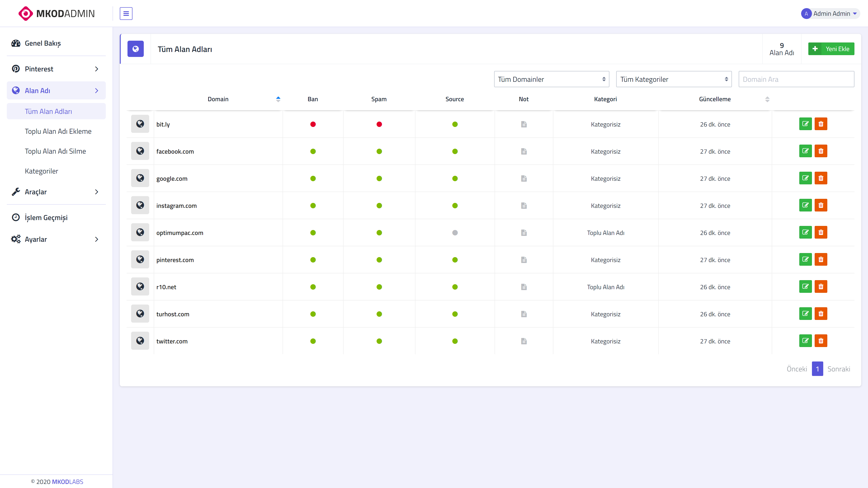868x488 pixels.
Task: Open the note icon for google.com
Action: (524, 178)
